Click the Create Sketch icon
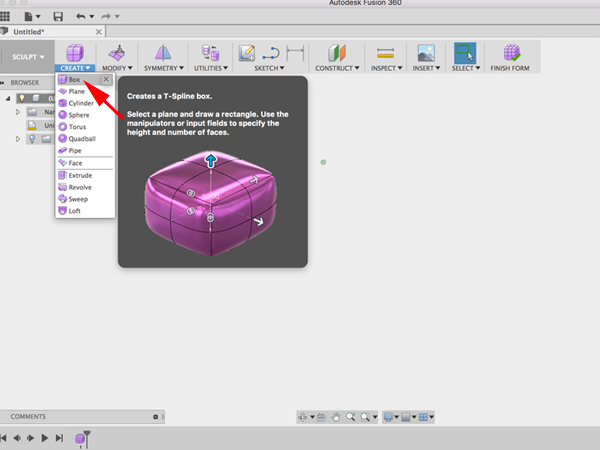600x450 pixels. click(247, 53)
